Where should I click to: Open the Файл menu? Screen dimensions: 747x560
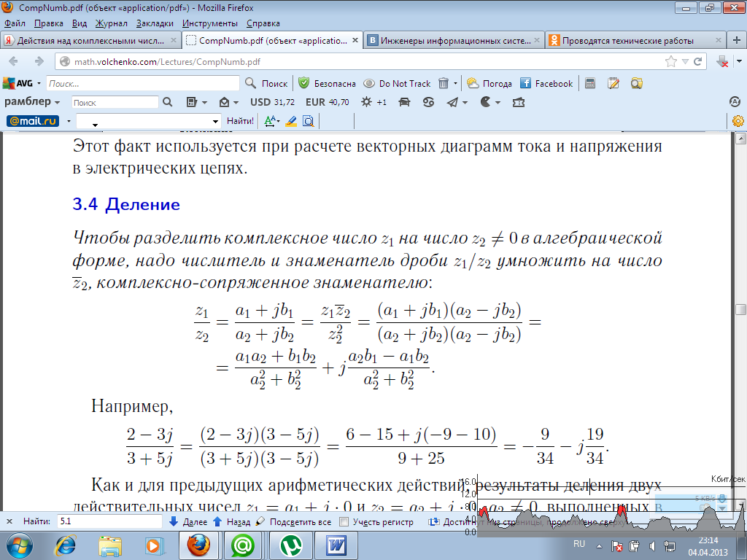point(15,23)
